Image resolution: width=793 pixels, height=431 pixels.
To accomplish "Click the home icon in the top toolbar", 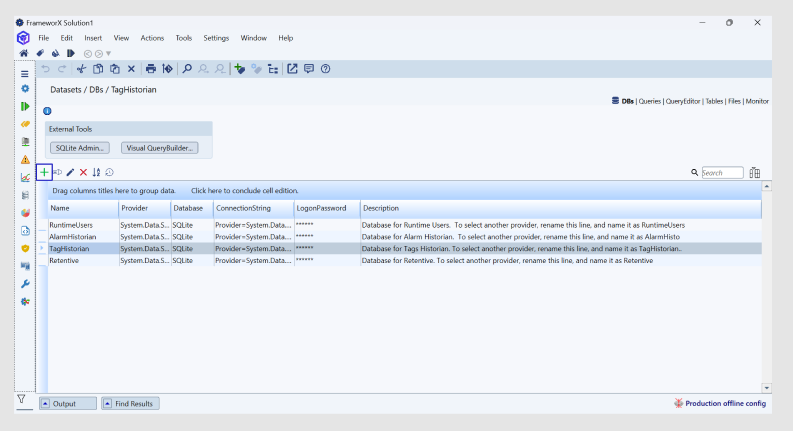I will pyautogui.click(x=24, y=53).
